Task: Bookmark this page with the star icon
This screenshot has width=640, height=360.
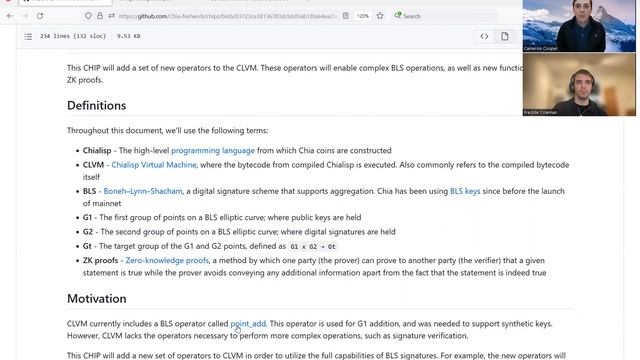Action: [x=380, y=16]
